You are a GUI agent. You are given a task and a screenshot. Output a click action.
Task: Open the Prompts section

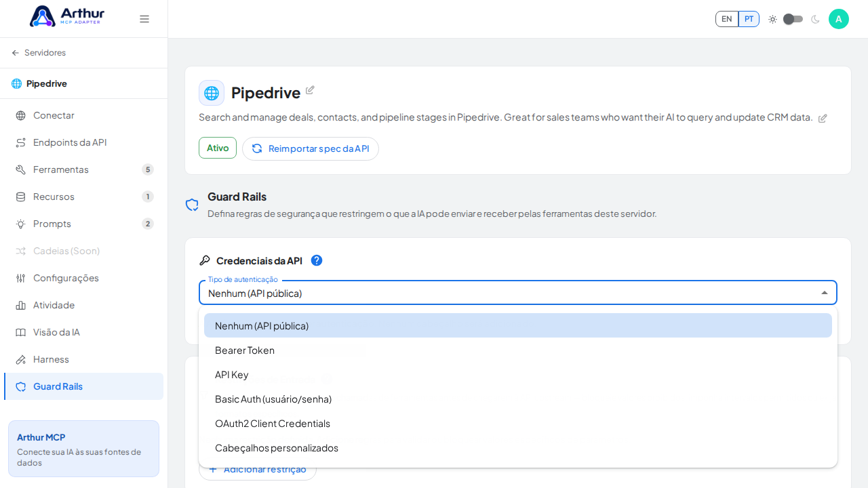(x=83, y=224)
